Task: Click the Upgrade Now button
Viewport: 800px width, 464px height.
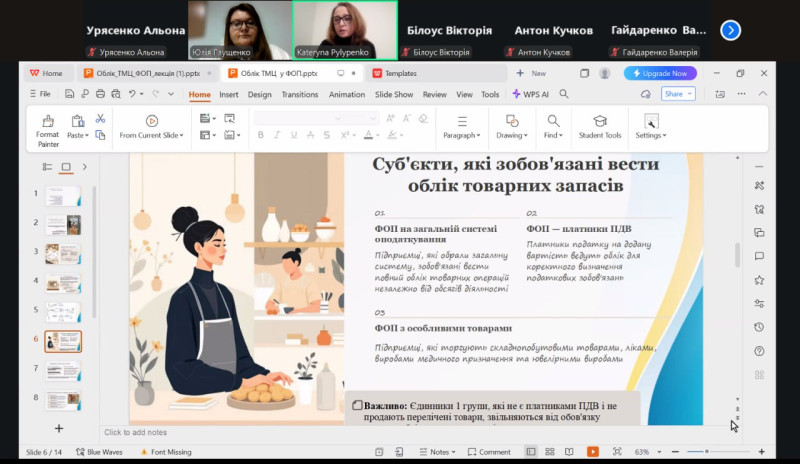Action: 660,73
